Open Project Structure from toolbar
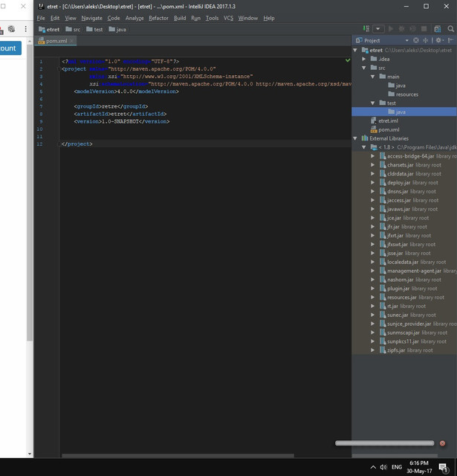The image size is (457, 476). click(437, 29)
